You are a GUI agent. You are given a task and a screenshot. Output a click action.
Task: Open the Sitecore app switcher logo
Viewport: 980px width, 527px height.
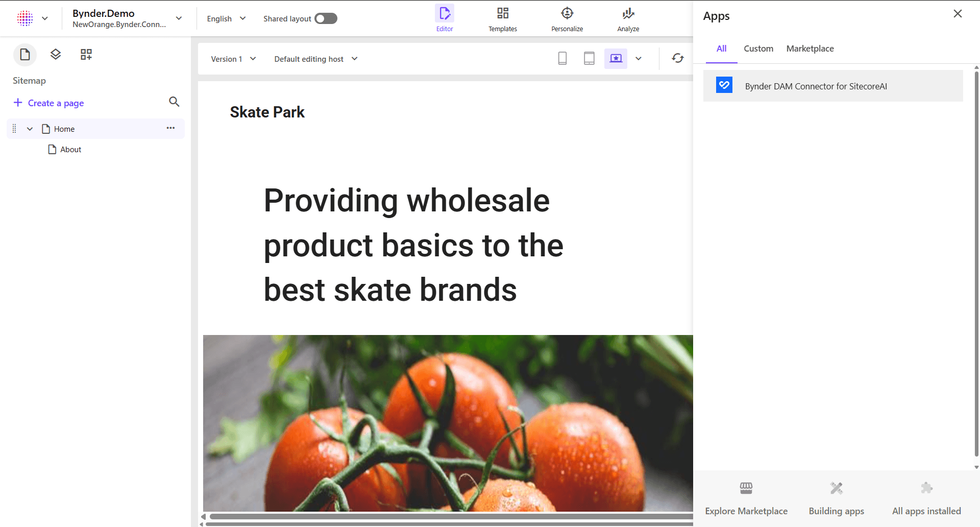25,18
